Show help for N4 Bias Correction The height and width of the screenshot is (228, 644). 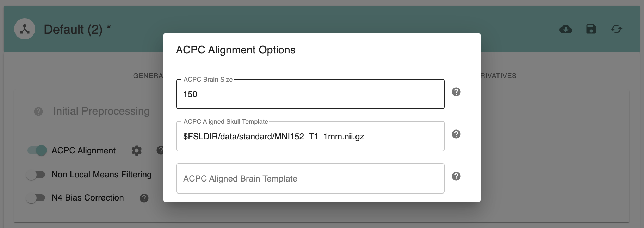[x=144, y=198]
